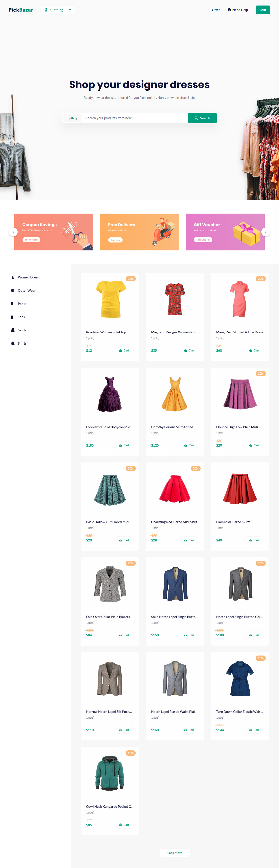Image resolution: width=279 pixels, height=868 pixels.
Task: Add Notch Lapel Elastic Waist Plain blazer to cart
Action: [189, 730]
